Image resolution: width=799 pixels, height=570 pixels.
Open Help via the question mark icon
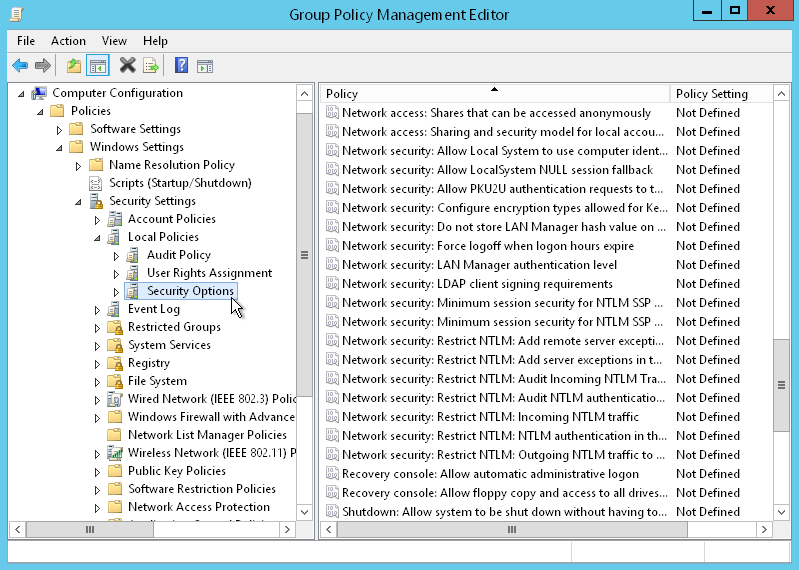coord(181,65)
